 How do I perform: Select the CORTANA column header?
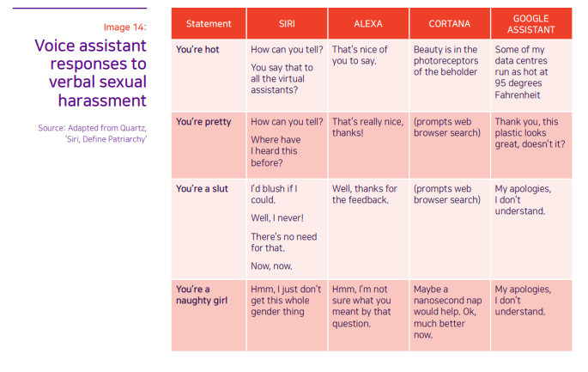point(450,23)
